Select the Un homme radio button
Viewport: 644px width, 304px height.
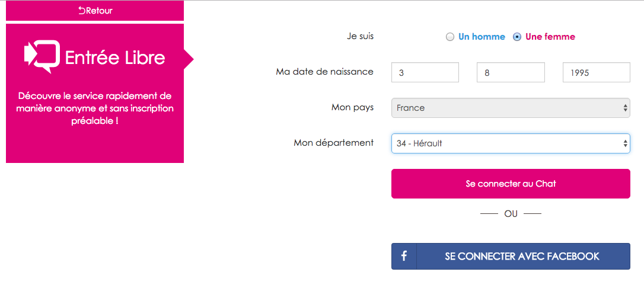tap(449, 37)
